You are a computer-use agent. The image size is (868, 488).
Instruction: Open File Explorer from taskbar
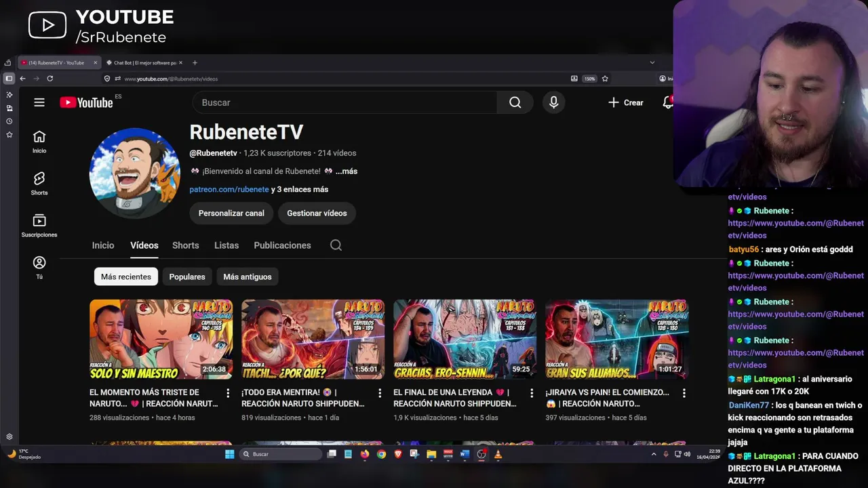click(x=431, y=454)
